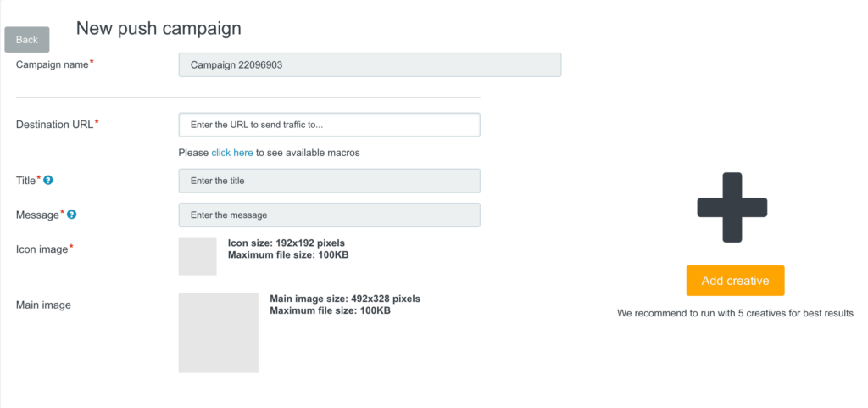Click the recommendation text about 5 creatives
Screen dimensions: 868x408
735,313
